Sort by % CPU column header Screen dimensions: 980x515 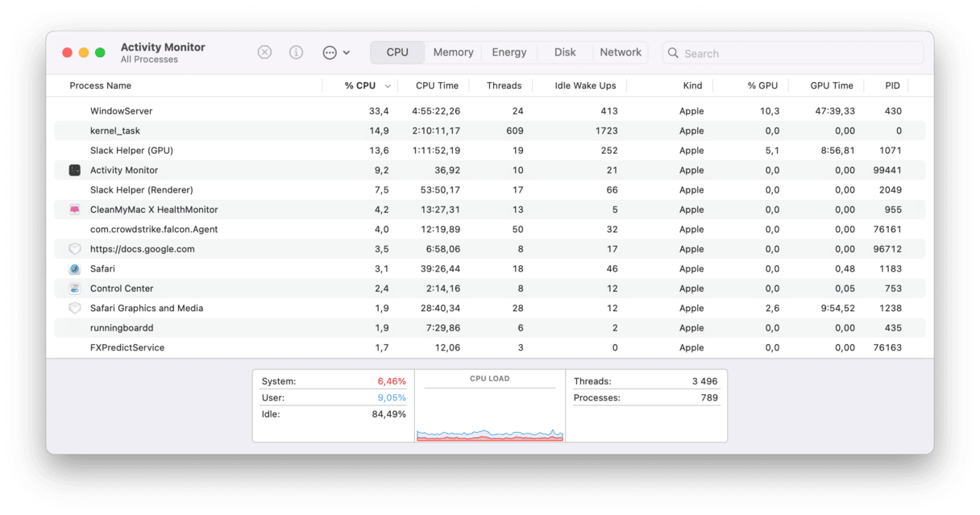(x=360, y=85)
